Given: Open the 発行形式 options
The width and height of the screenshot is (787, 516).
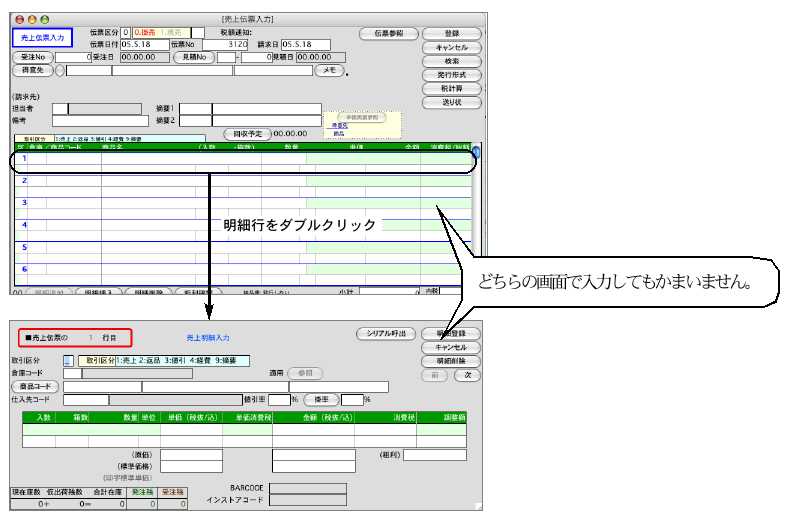Looking at the screenshot, I should click(x=451, y=75).
